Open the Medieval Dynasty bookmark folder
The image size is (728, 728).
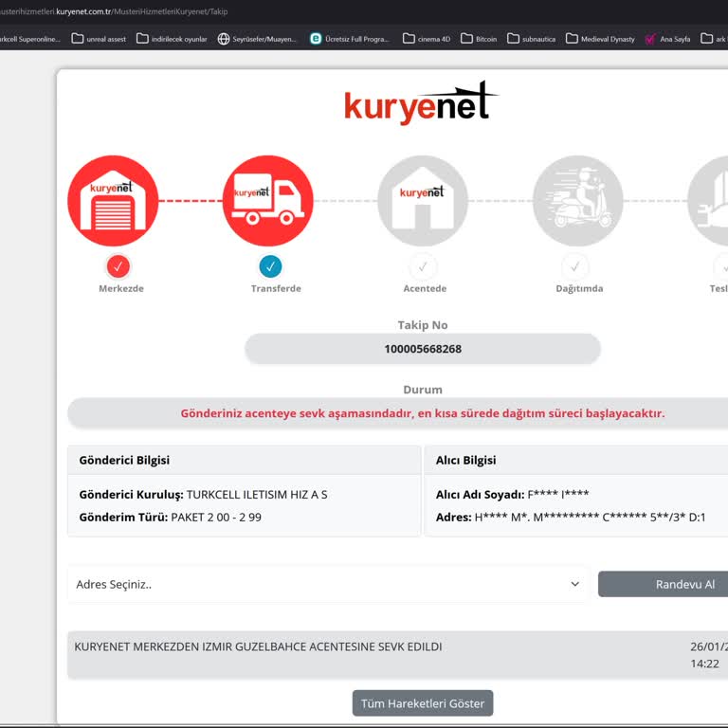[600, 39]
